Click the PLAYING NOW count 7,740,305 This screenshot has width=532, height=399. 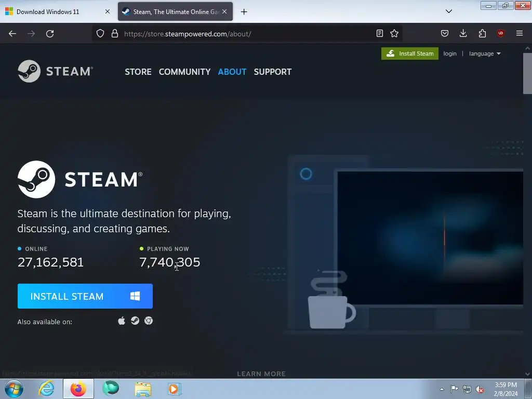point(170,262)
